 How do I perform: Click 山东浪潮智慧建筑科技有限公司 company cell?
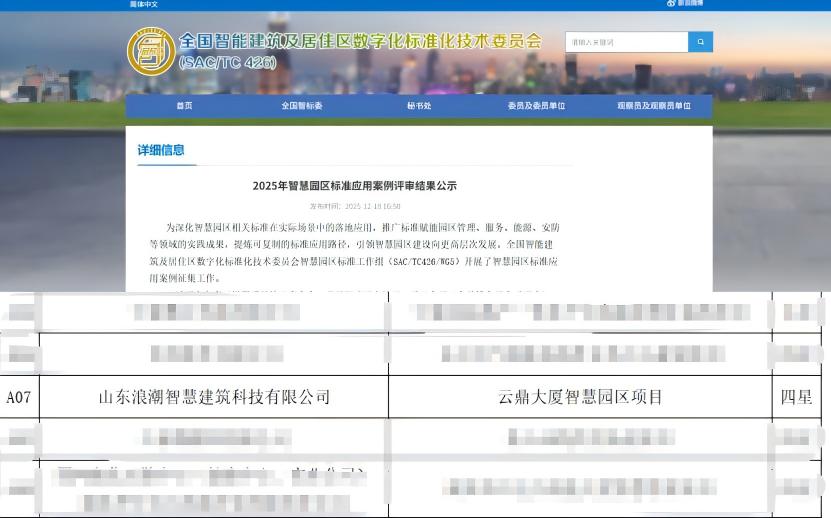click(214, 397)
